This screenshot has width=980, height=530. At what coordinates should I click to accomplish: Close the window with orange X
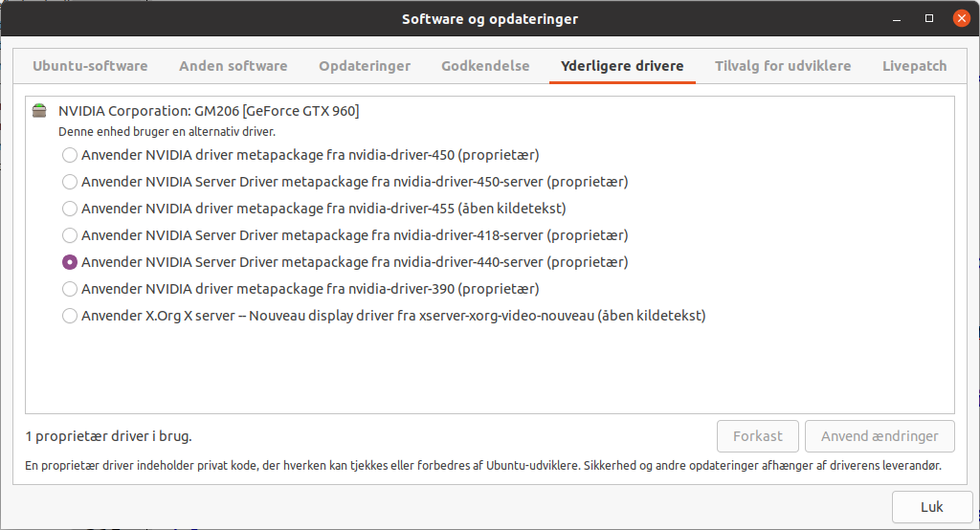(x=962, y=19)
